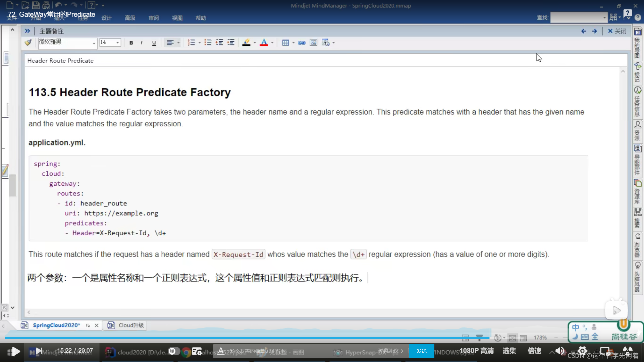Click the bulleted list icon
The width and height of the screenshot is (644, 362).
point(208,43)
